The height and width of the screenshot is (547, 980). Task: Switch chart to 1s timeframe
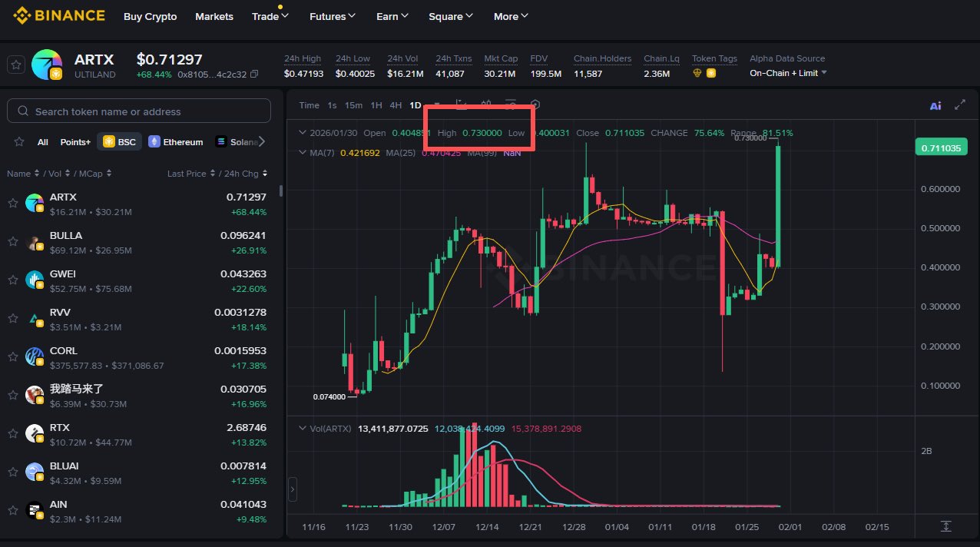[x=332, y=105]
